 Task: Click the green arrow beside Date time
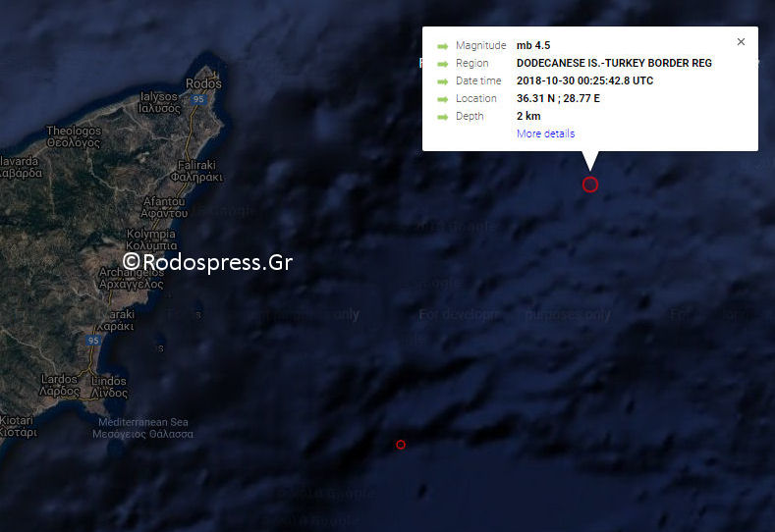tap(442, 81)
